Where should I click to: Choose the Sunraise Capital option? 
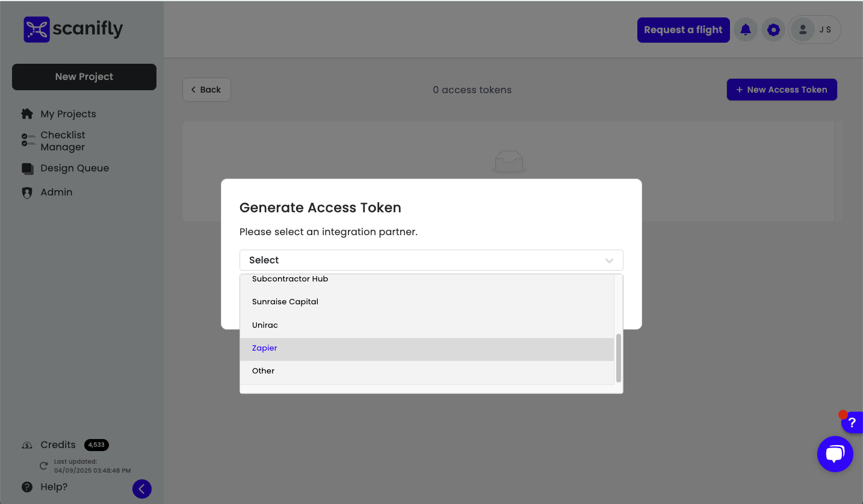click(x=427, y=302)
